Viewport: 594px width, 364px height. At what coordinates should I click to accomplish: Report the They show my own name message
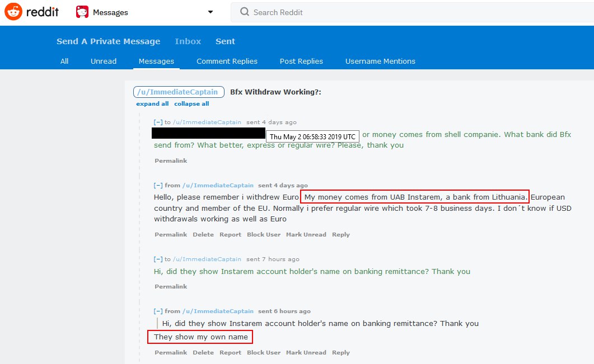(230, 352)
